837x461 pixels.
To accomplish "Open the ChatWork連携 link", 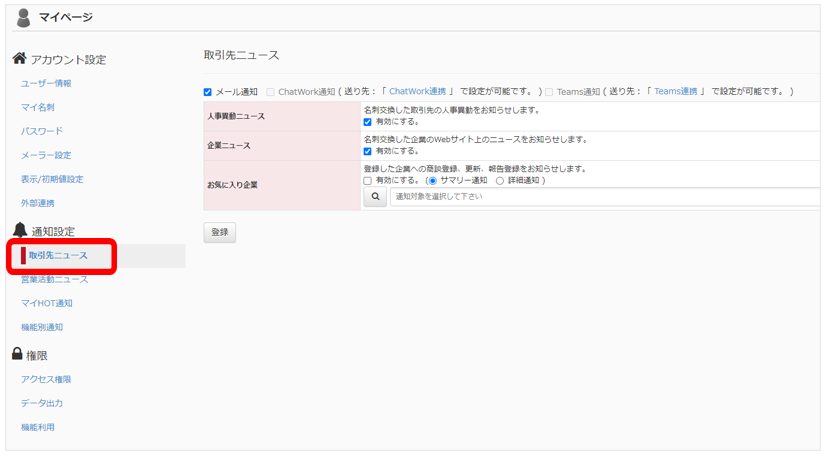I will click(417, 91).
